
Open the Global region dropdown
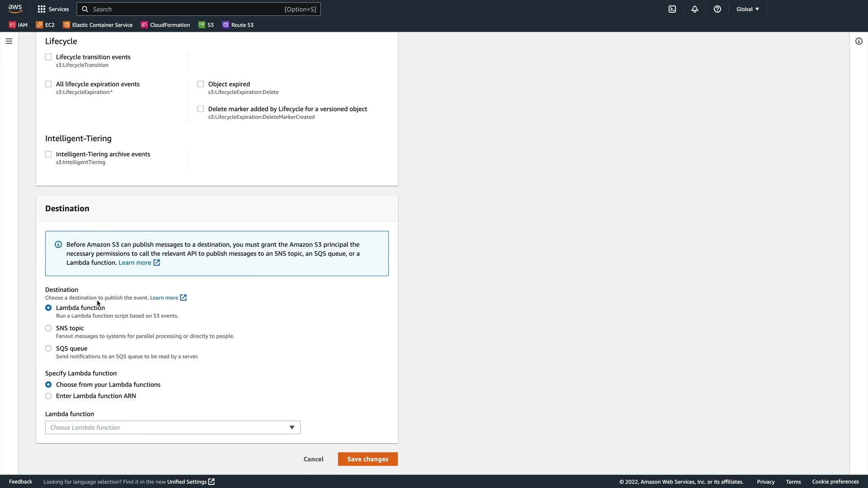748,9
